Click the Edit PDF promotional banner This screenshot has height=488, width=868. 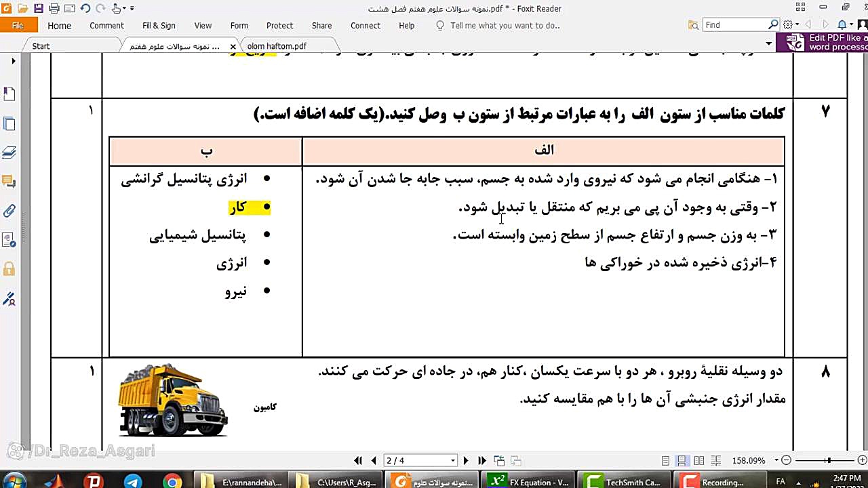(827, 42)
